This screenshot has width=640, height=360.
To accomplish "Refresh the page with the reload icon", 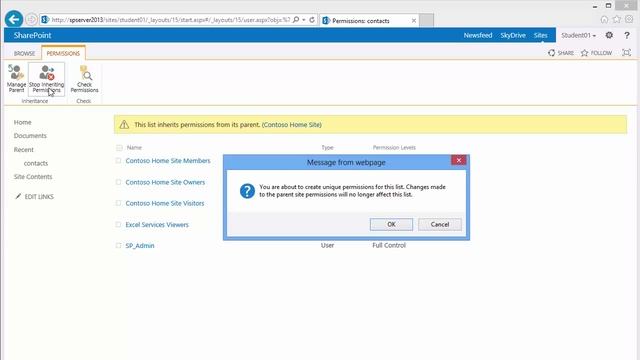I will [x=312, y=20].
